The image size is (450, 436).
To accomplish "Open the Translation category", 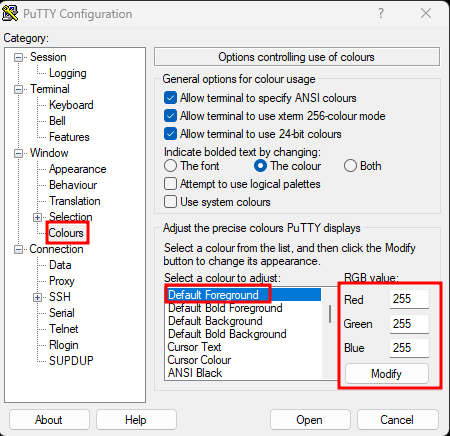I will coord(75,201).
